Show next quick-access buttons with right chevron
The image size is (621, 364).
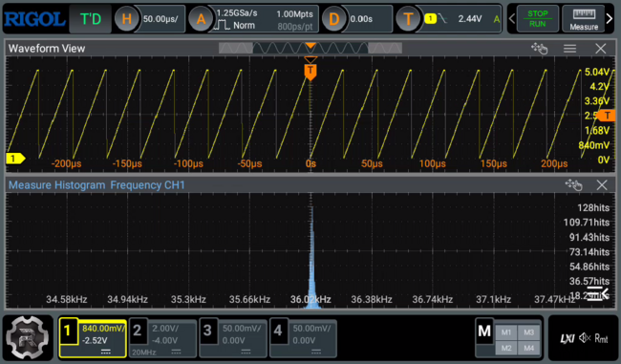click(x=610, y=18)
